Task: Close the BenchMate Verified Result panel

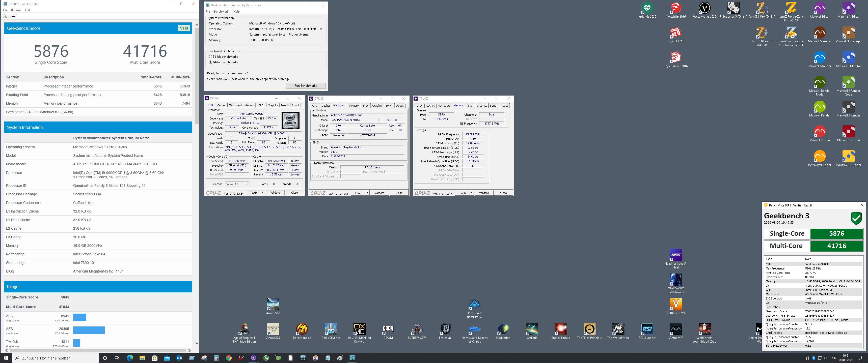Action: click(862, 205)
